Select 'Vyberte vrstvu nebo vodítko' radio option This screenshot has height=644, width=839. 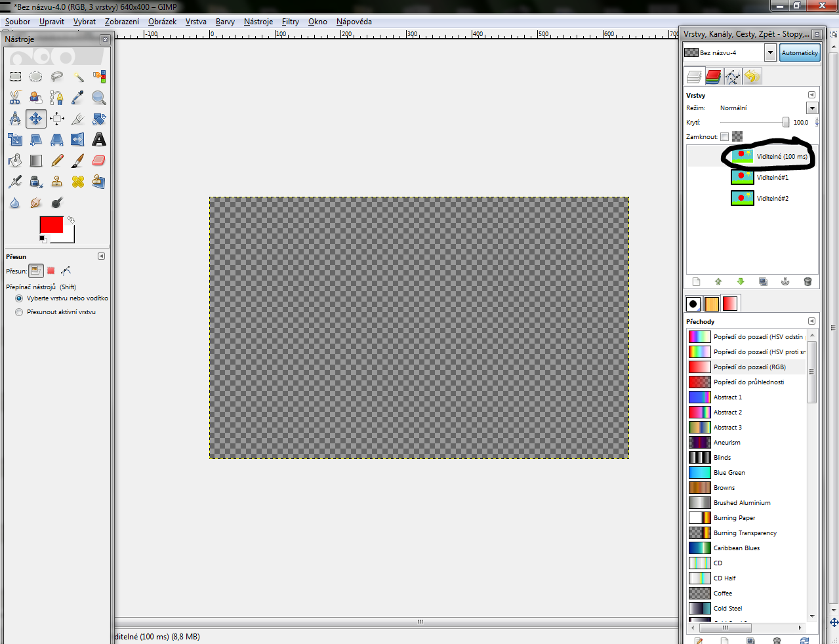point(19,298)
